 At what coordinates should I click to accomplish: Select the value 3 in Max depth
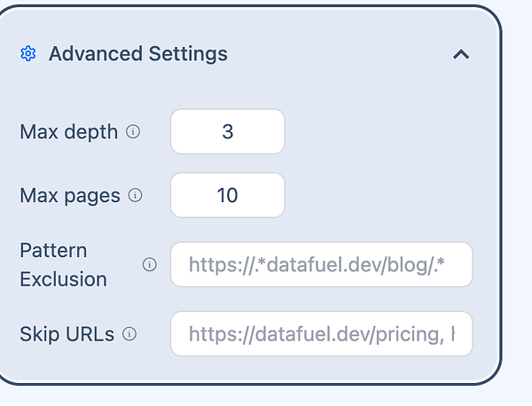pos(228,132)
